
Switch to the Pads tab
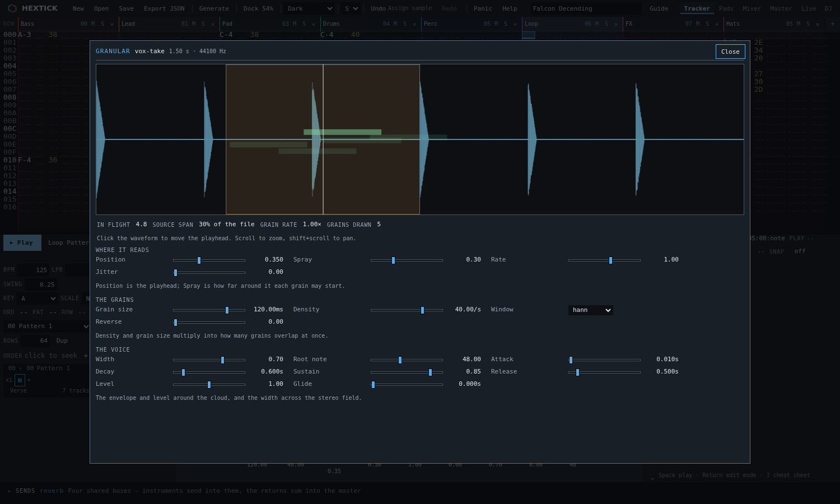tap(726, 8)
